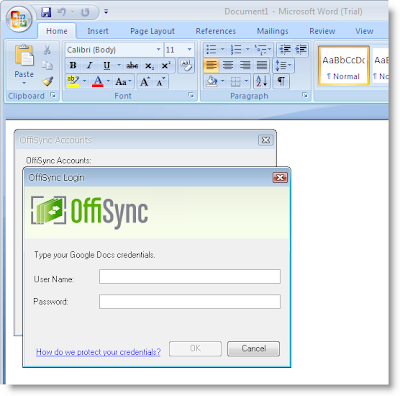The width and height of the screenshot is (400, 396).
Task: Apply bullet list
Action: point(211,50)
